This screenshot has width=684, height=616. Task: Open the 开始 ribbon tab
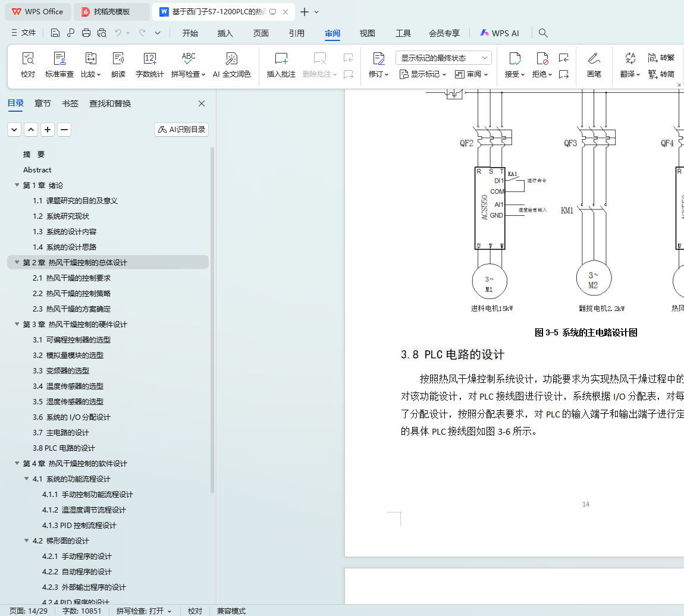point(190,33)
